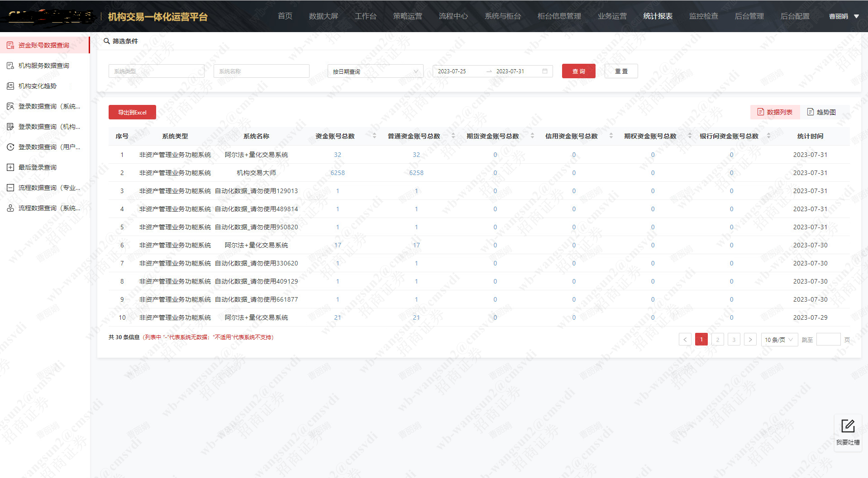Open the 柜台信息管理 top menu
Screen dimensions: 868x478
[x=559, y=16]
